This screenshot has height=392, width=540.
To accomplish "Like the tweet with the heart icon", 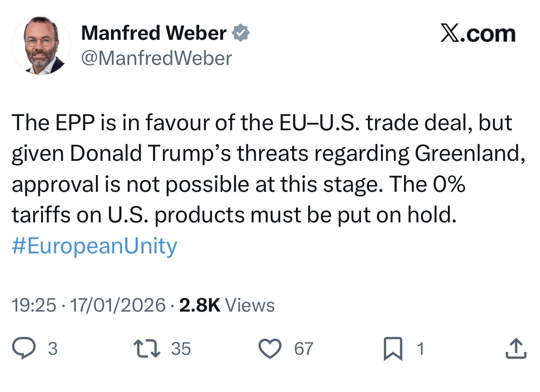I will tap(270, 348).
